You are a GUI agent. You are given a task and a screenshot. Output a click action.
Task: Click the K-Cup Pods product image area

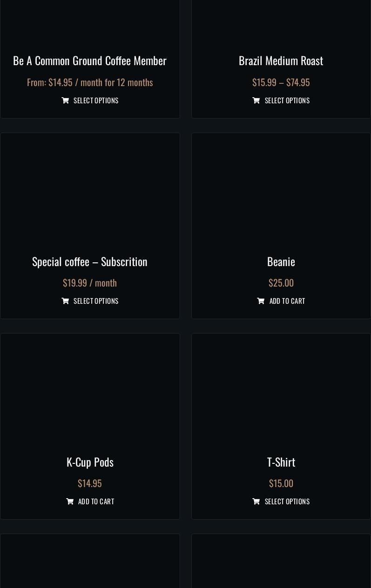[90, 391]
